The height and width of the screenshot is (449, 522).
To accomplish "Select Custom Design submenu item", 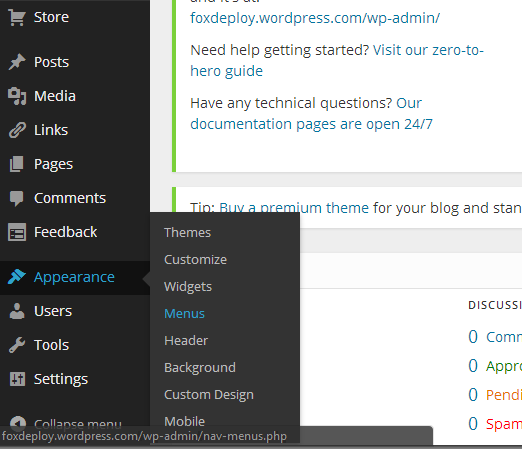I will [x=209, y=395].
